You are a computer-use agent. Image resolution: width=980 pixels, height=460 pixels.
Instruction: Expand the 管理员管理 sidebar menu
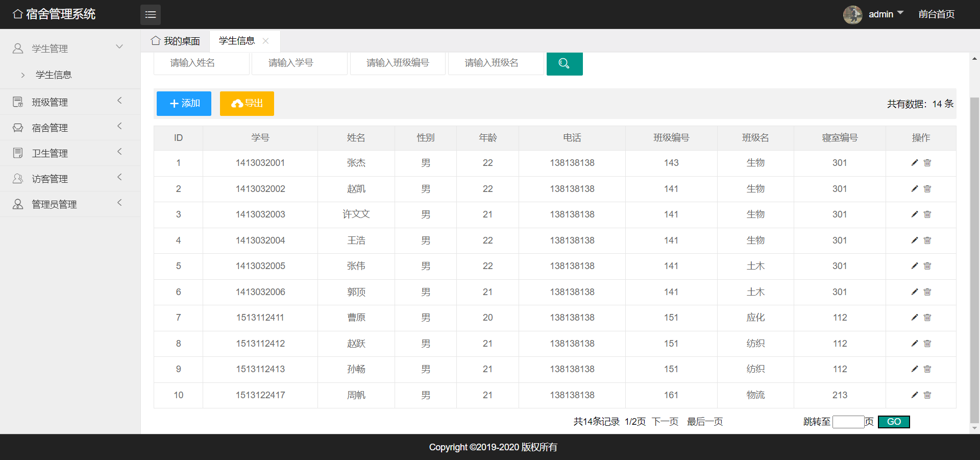70,204
